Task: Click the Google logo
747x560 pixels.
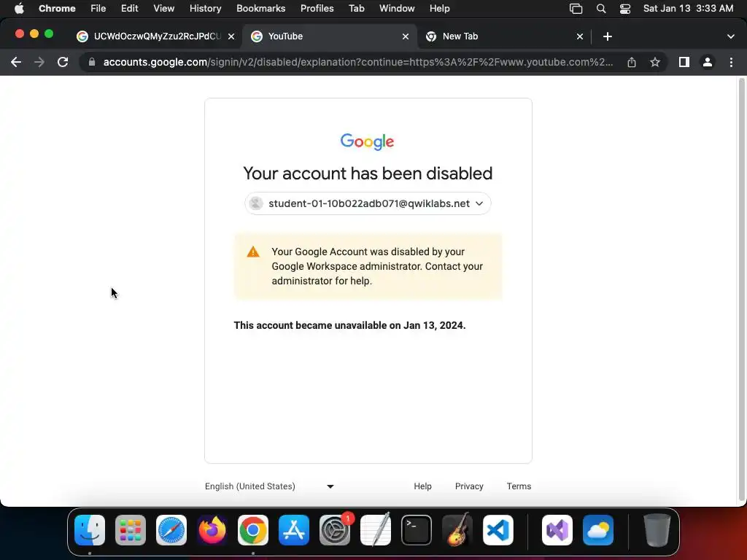Action: pyautogui.click(x=368, y=141)
